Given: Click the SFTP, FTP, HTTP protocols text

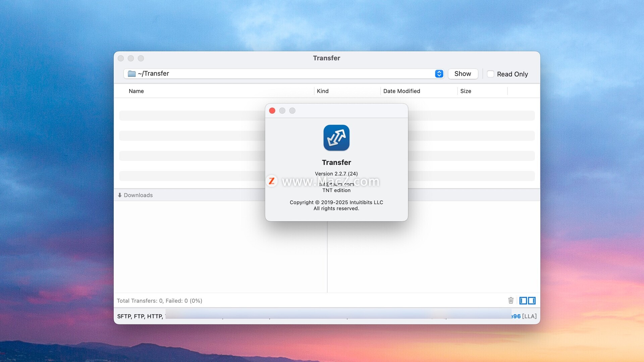Looking at the screenshot, I should [140, 316].
